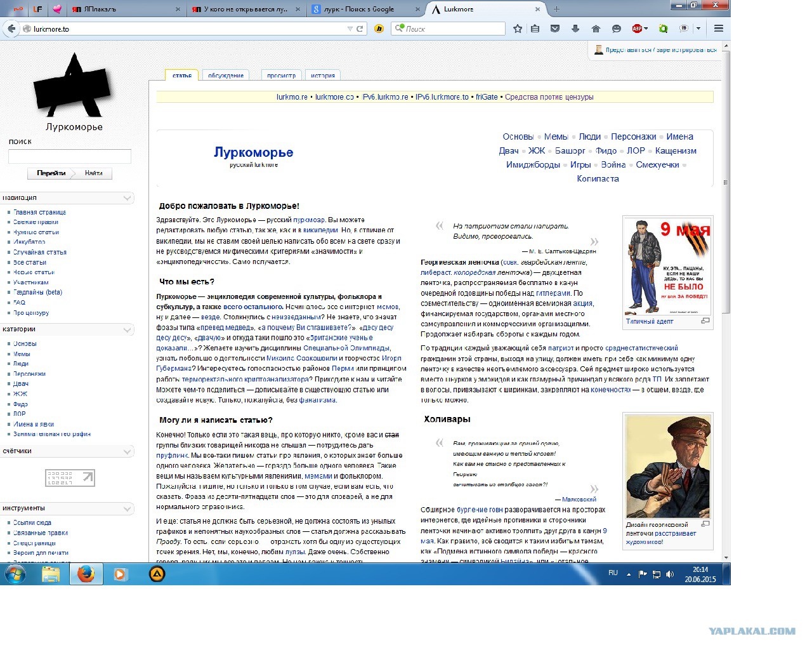Image resolution: width=812 pixels, height=650 pixels.
Task: Close the Lurkmore browser tab
Action: [537, 10]
